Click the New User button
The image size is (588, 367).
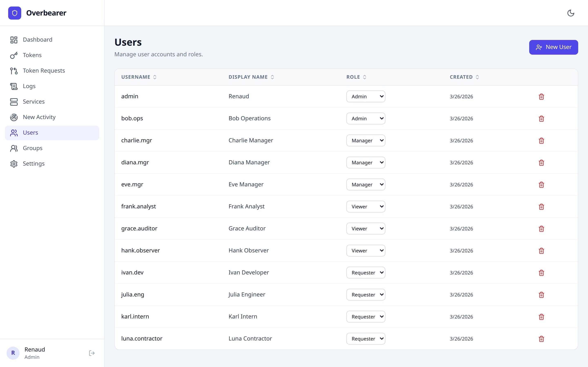(553, 47)
